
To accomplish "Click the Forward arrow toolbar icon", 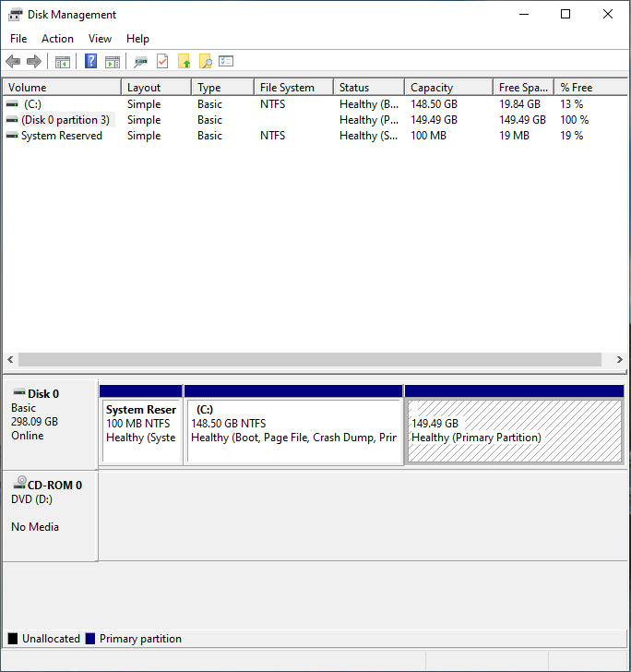I will tap(34, 62).
